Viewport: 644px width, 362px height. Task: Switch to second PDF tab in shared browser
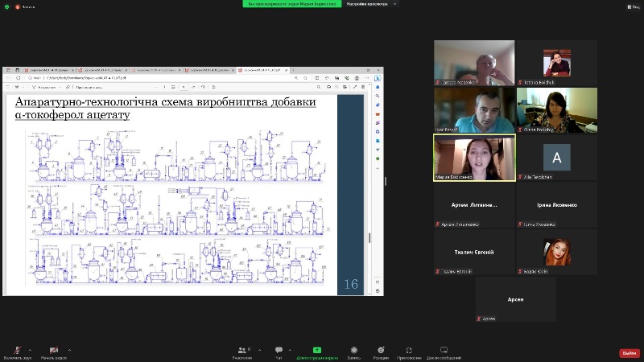[103, 70]
